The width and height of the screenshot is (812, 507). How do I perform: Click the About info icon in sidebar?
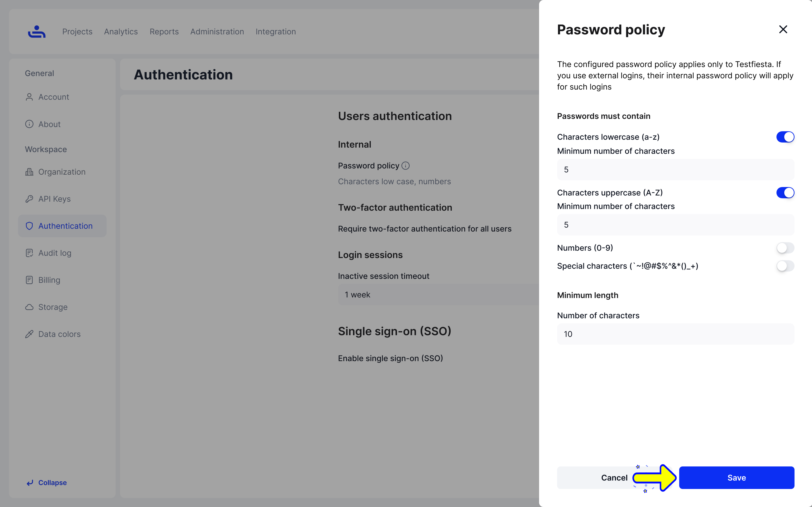29,124
